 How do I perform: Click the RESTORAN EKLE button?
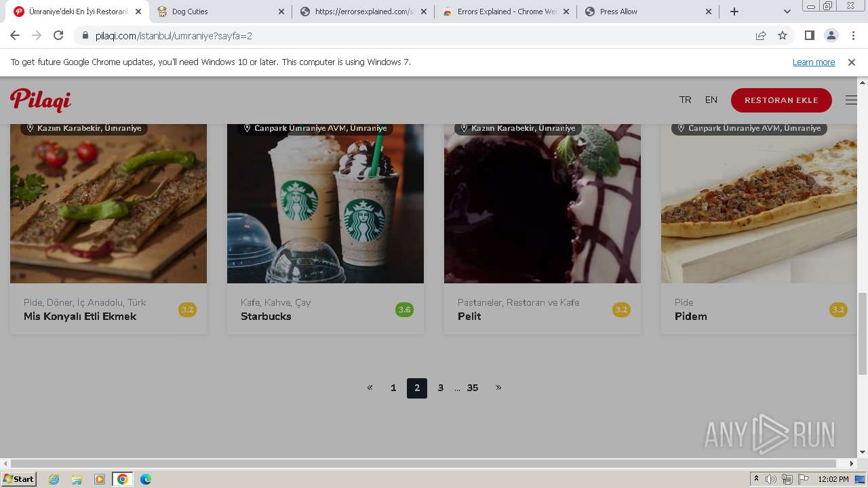pos(781,100)
